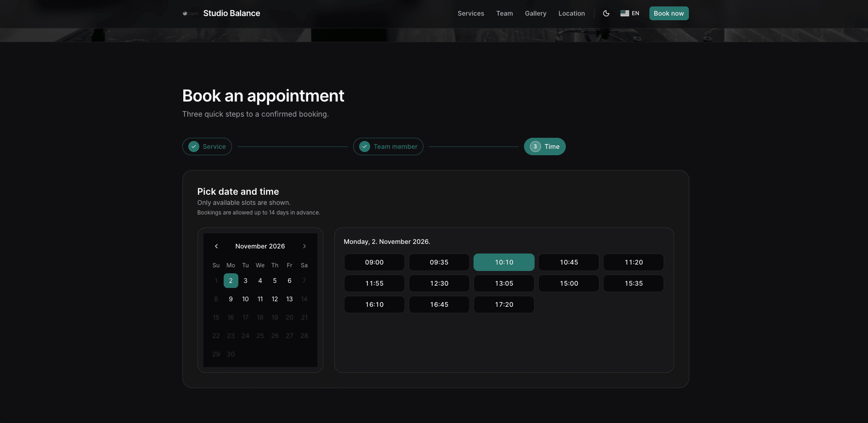This screenshot has height=423, width=868.
Task: Click the Studio Balance brand name
Action: pos(231,13)
